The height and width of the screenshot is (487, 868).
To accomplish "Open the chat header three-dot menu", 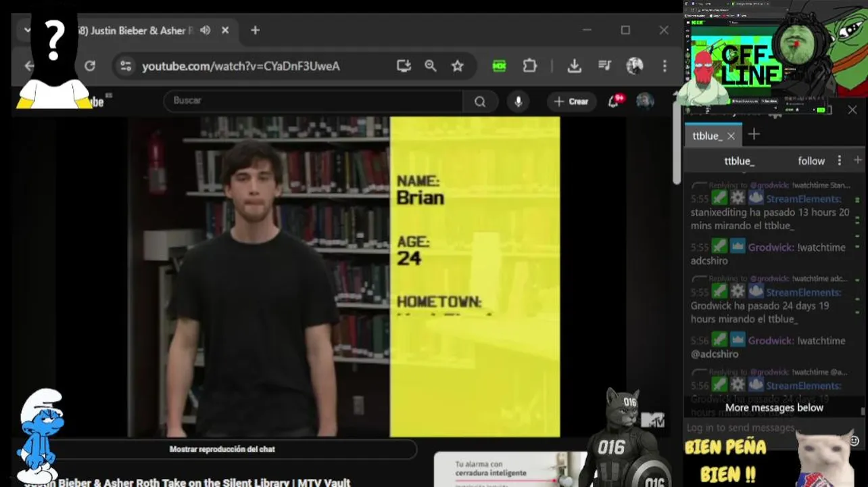I will click(840, 160).
